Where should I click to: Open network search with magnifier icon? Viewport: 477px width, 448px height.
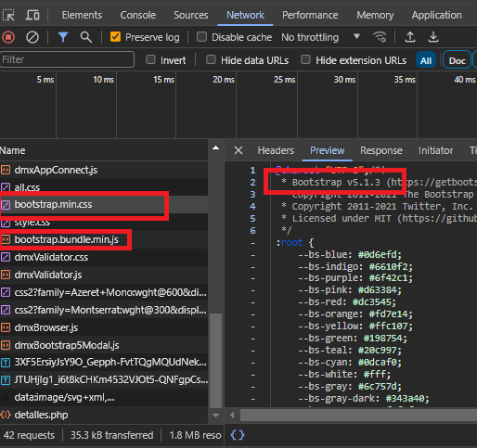coord(86,37)
